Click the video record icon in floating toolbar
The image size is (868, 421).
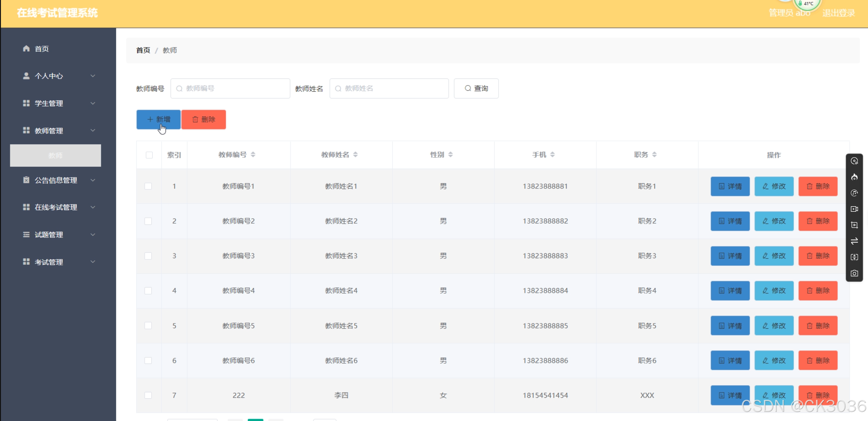(x=854, y=209)
